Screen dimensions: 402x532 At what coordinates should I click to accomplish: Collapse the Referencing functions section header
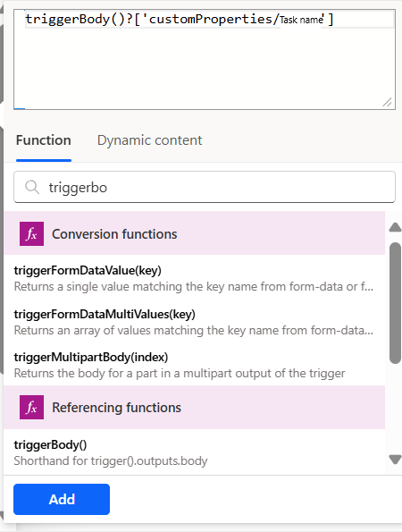[x=194, y=407]
